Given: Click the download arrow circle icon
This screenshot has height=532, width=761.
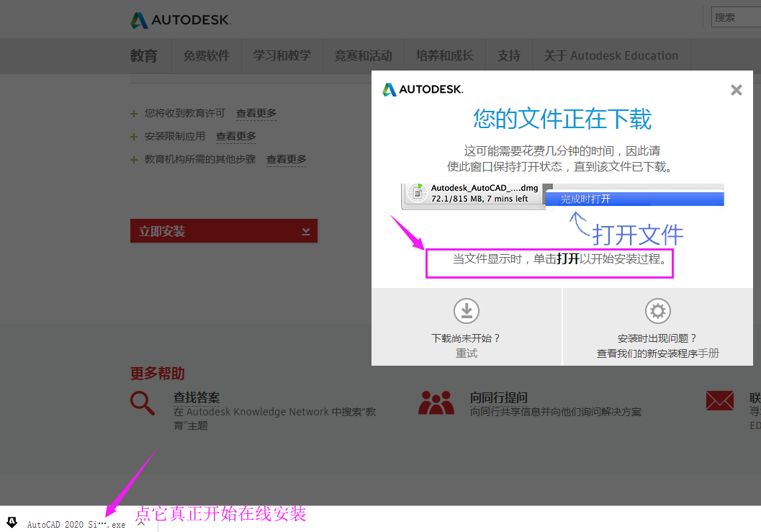Looking at the screenshot, I should tap(467, 311).
